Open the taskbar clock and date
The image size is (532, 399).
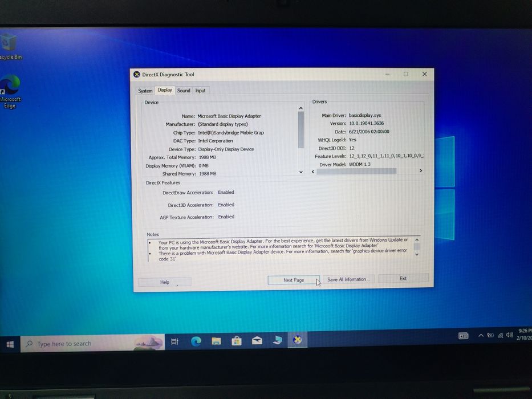524,334
